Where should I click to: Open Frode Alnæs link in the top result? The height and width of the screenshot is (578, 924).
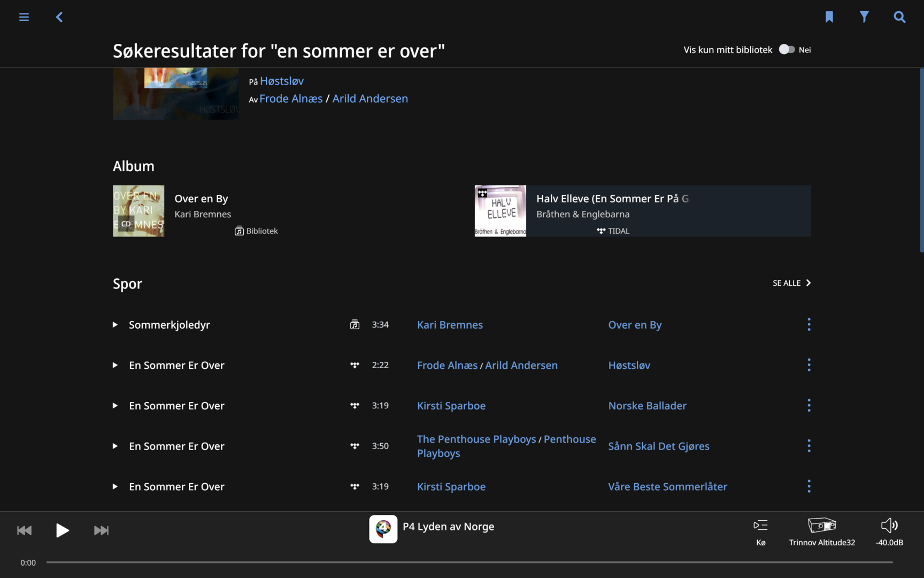[291, 98]
